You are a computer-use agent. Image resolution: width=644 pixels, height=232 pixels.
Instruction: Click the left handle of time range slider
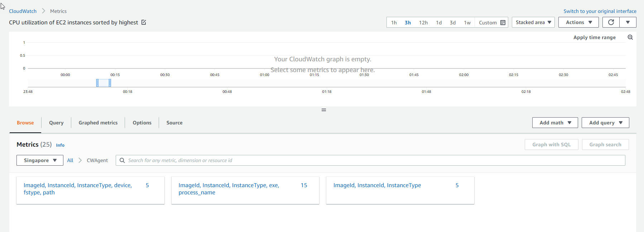pos(97,83)
